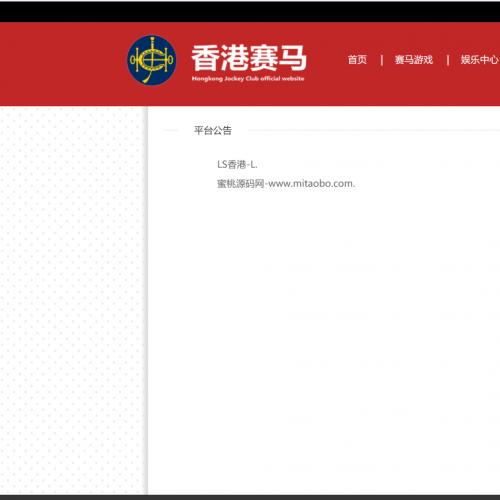The image size is (500, 500).
Task: Open the 赛马游戏 navigation item
Action: tap(414, 60)
